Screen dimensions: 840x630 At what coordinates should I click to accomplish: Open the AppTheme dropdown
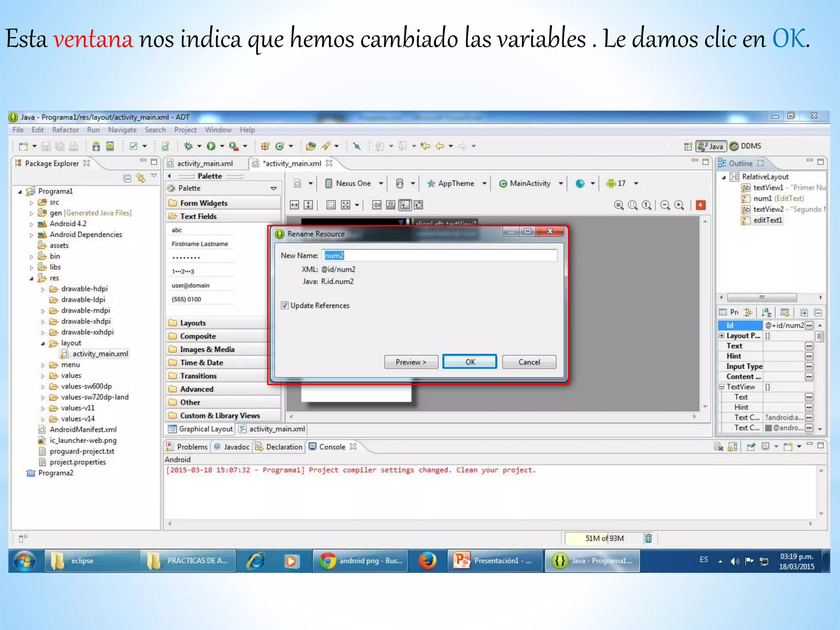point(457,184)
